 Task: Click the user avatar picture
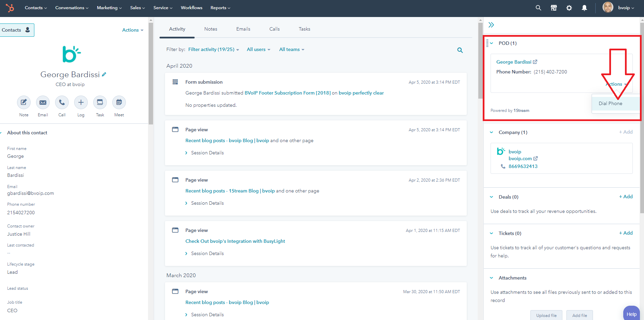pos(608,7)
